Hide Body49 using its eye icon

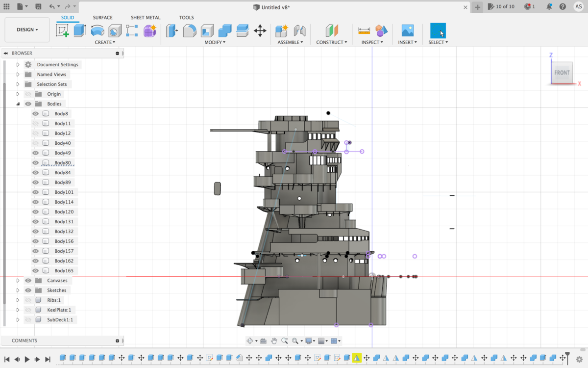click(35, 153)
